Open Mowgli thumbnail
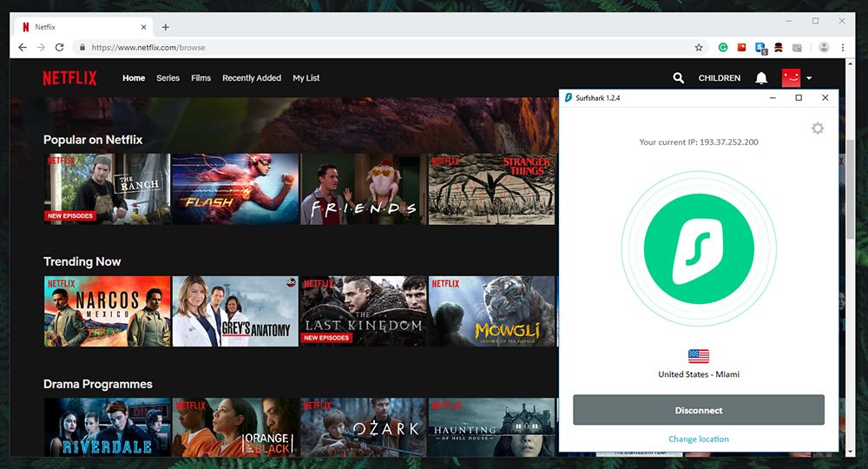The width and height of the screenshot is (868, 469). pyautogui.click(x=491, y=311)
